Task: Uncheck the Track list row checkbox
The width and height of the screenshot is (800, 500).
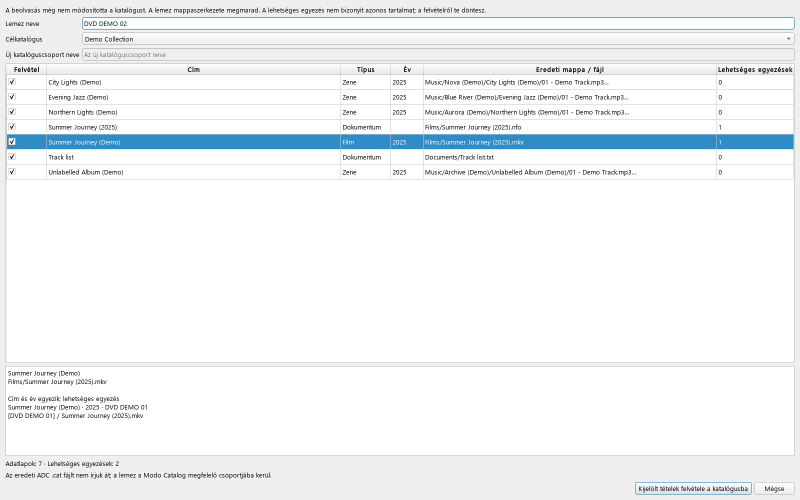Action: click(12, 157)
